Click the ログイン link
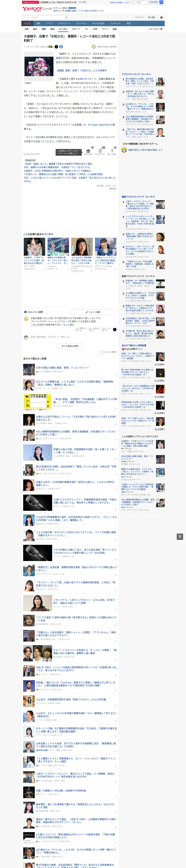 coord(57,11)
